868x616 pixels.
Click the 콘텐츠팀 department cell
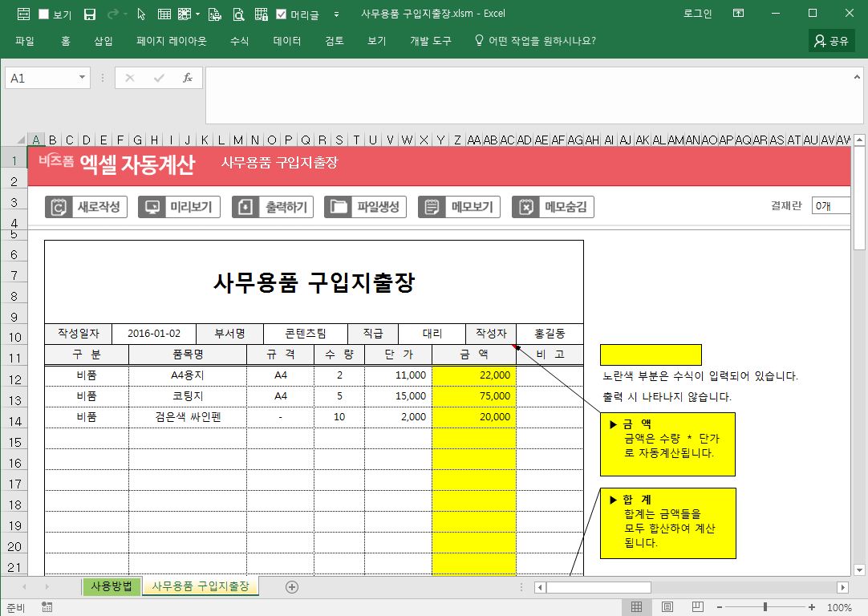click(x=306, y=334)
